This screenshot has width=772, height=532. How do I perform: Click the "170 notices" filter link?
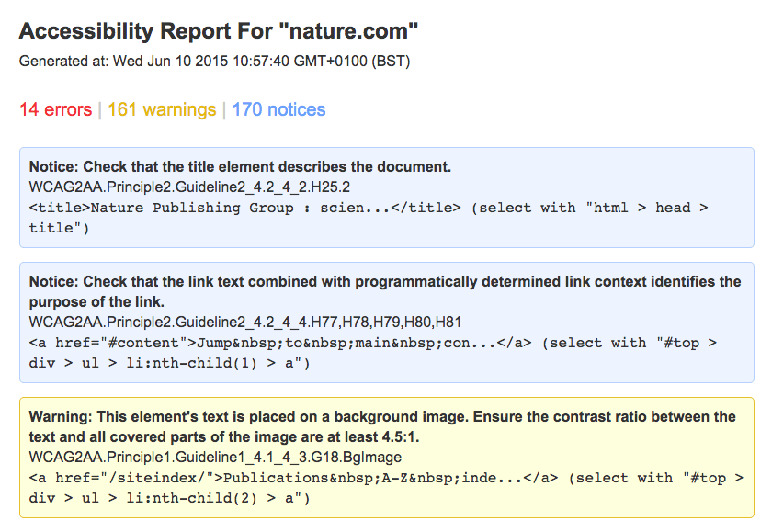pos(278,109)
